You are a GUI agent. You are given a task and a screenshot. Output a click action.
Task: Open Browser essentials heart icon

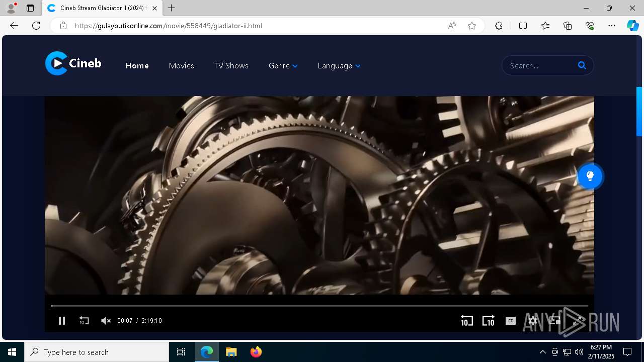click(590, 26)
